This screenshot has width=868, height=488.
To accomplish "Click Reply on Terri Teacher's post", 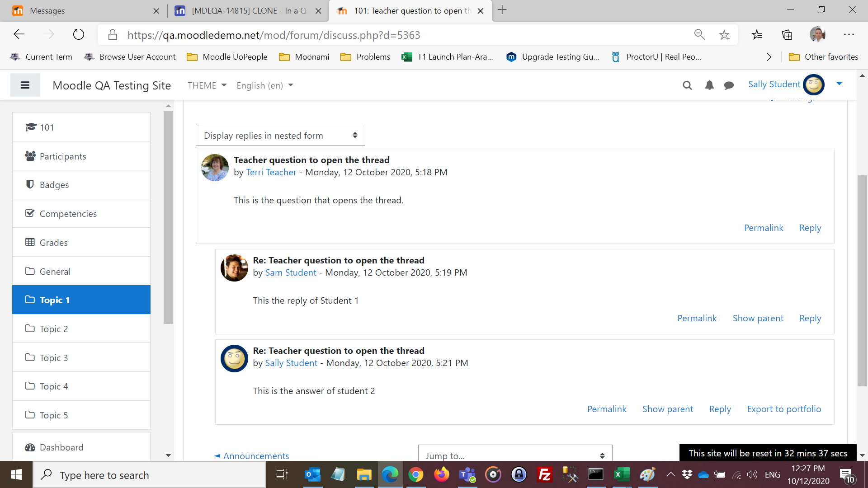I will (810, 228).
